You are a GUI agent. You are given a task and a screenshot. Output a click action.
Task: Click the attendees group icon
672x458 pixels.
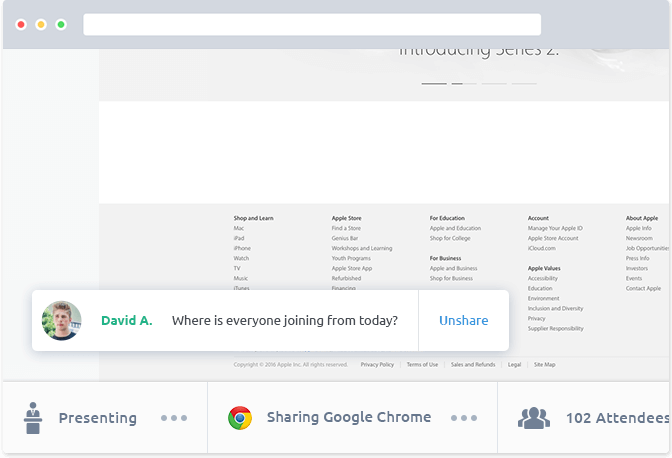tap(534, 418)
